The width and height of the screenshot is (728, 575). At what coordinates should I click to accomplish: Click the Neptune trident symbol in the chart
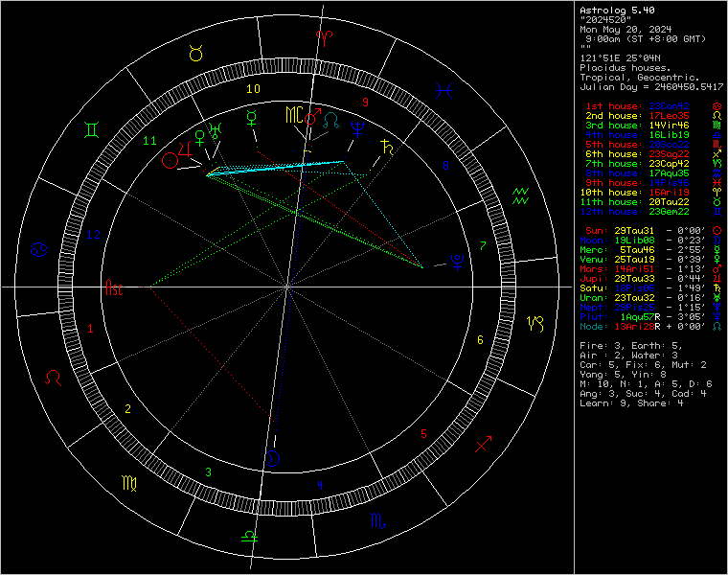tap(357, 129)
